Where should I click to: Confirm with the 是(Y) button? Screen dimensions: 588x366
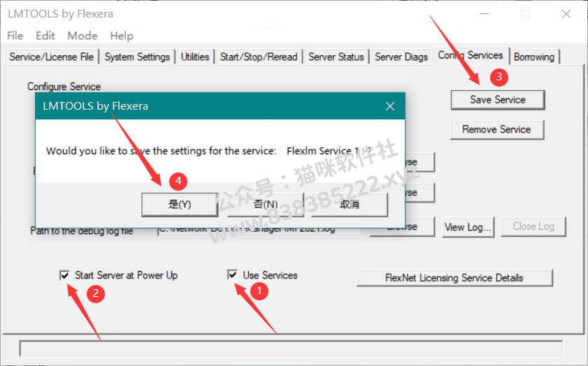click(180, 205)
